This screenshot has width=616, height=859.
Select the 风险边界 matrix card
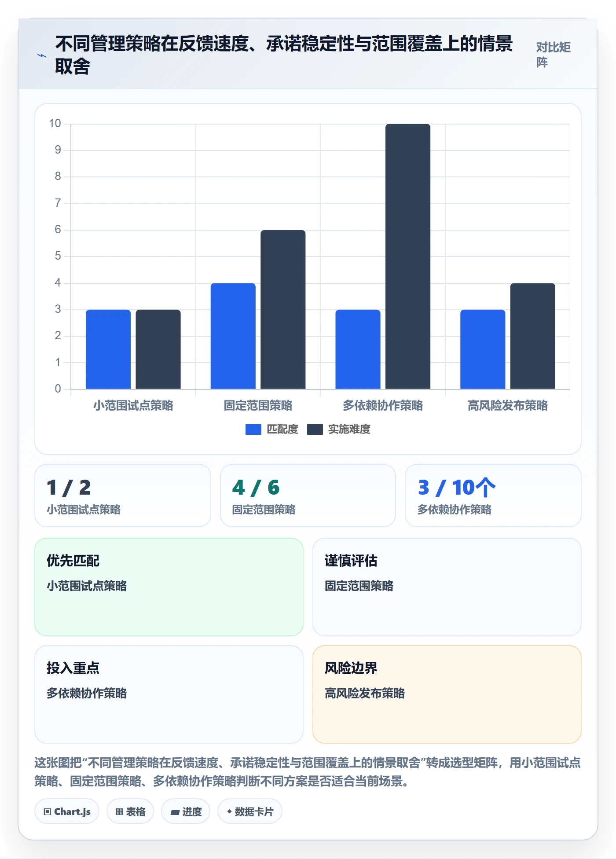click(x=447, y=694)
